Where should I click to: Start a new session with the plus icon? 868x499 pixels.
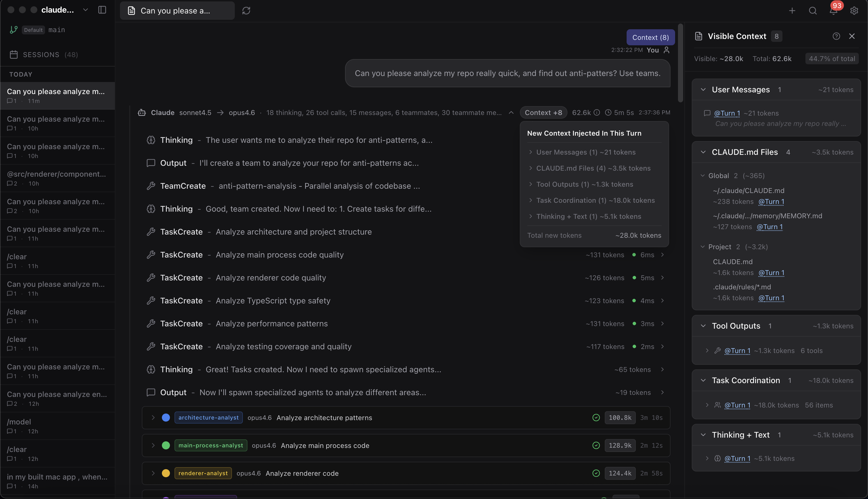tap(792, 11)
